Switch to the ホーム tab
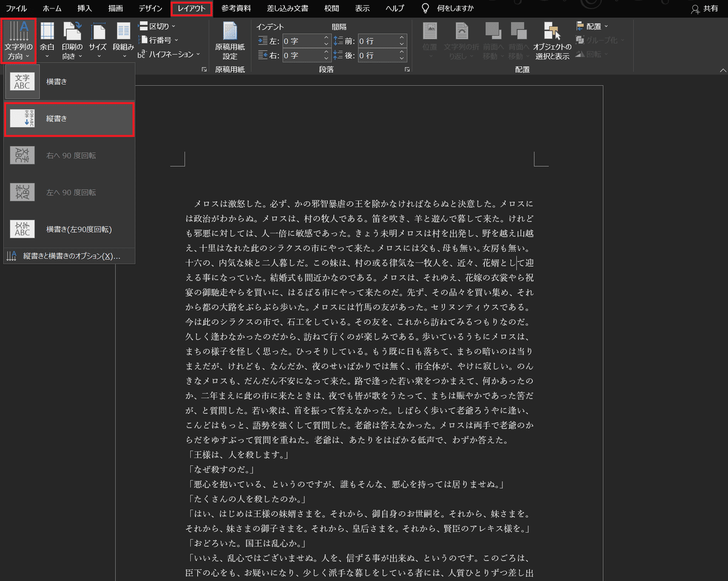 [52, 8]
